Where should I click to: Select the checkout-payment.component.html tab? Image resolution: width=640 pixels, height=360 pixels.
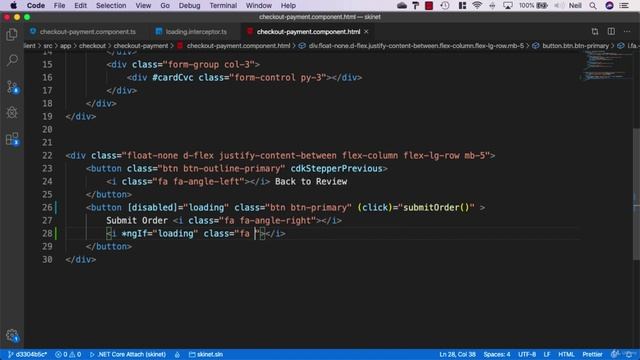[308, 31]
